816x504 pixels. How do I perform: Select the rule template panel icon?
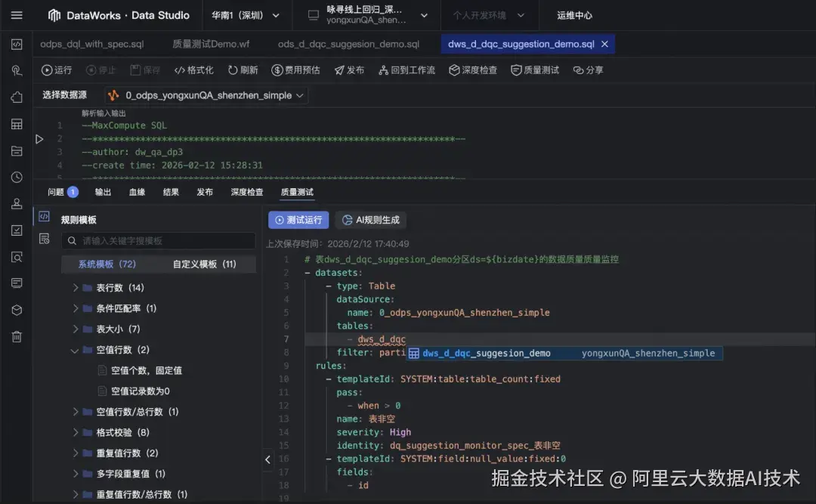(x=45, y=216)
